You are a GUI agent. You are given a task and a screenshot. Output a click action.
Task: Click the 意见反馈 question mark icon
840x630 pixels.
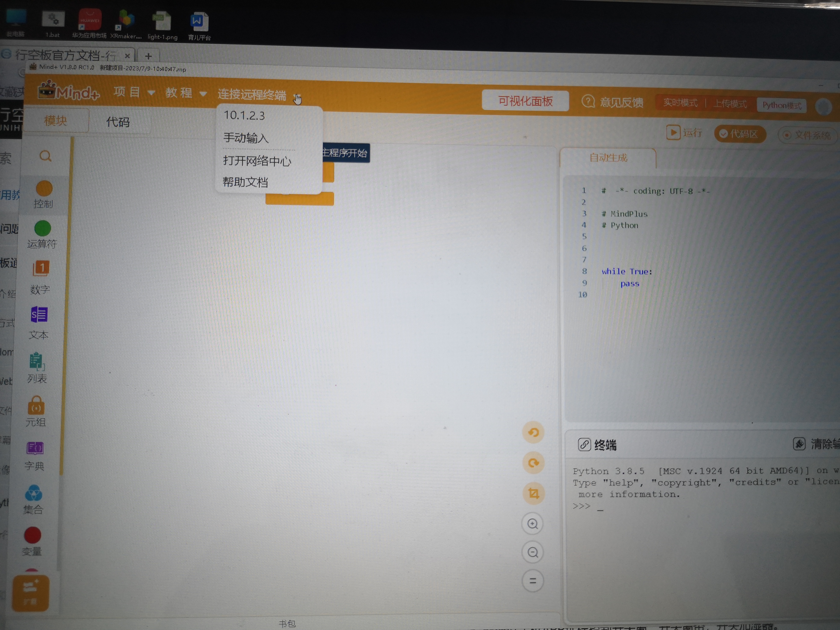(x=588, y=101)
